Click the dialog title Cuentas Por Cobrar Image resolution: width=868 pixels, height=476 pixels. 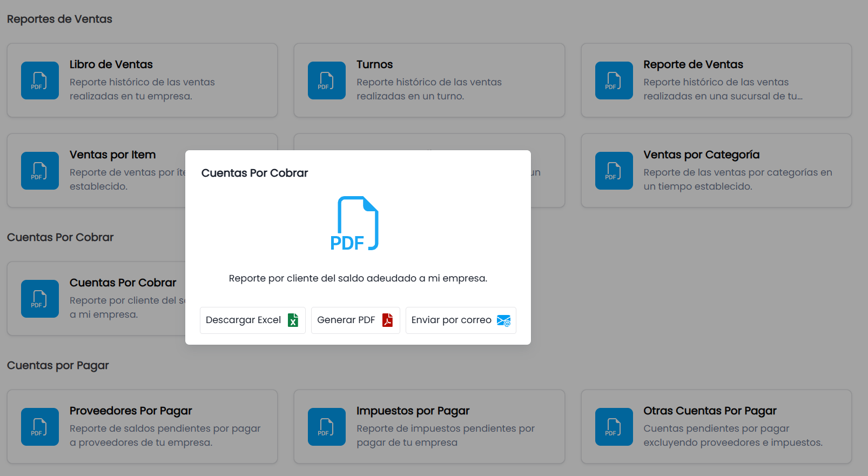pyautogui.click(x=254, y=173)
